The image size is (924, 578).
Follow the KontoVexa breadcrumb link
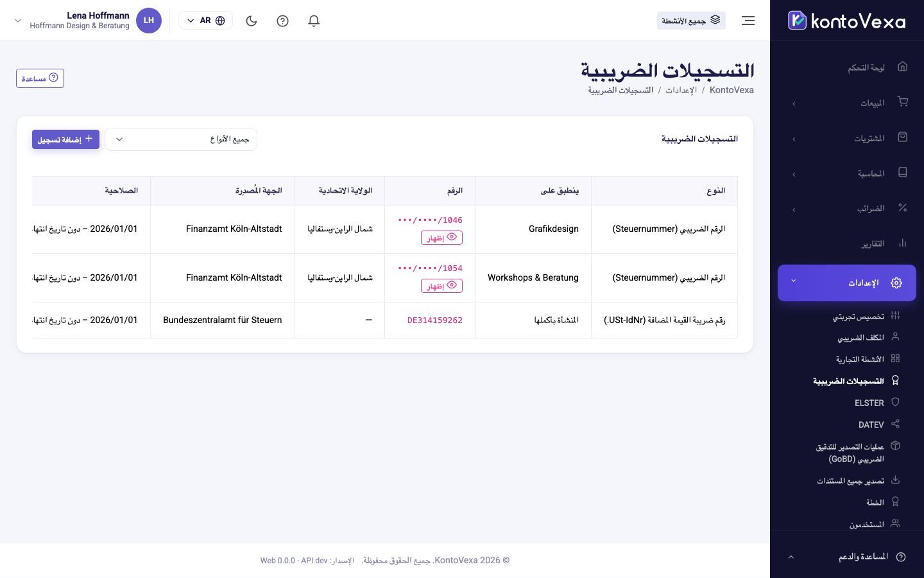[732, 90]
